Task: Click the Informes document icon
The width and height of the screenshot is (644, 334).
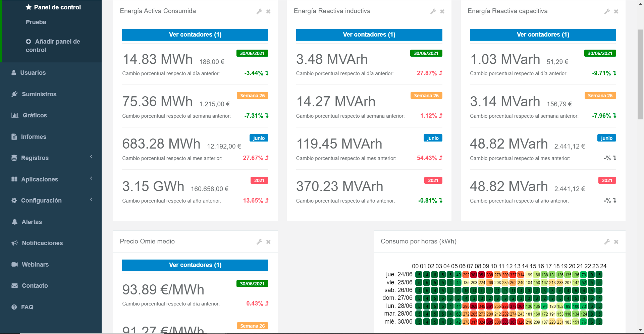Action: (14, 137)
